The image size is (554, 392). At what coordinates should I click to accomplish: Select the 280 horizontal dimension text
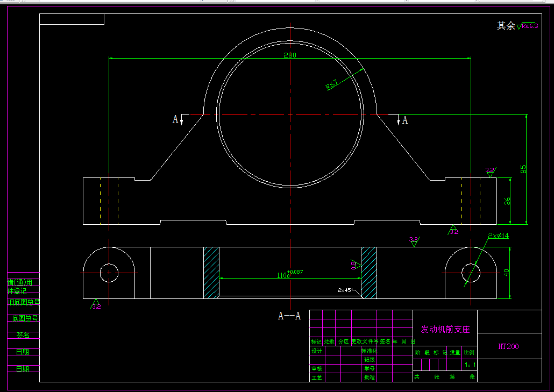point(290,55)
